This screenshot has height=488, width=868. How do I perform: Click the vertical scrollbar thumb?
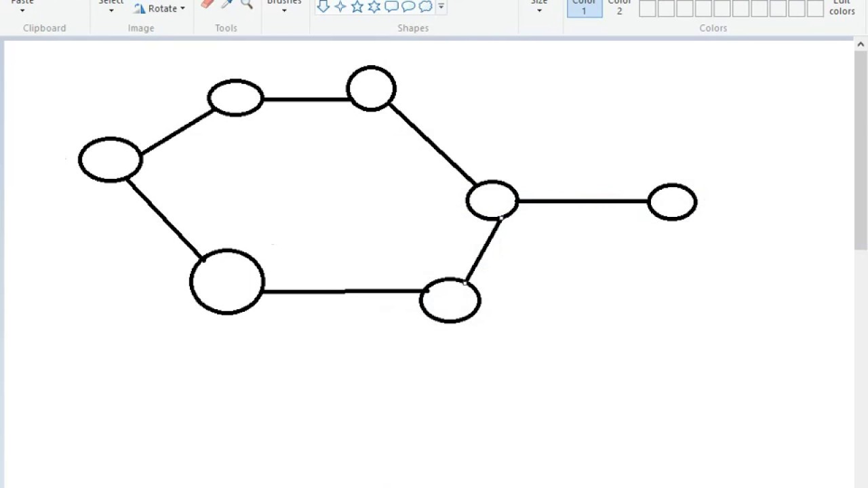[x=861, y=151]
